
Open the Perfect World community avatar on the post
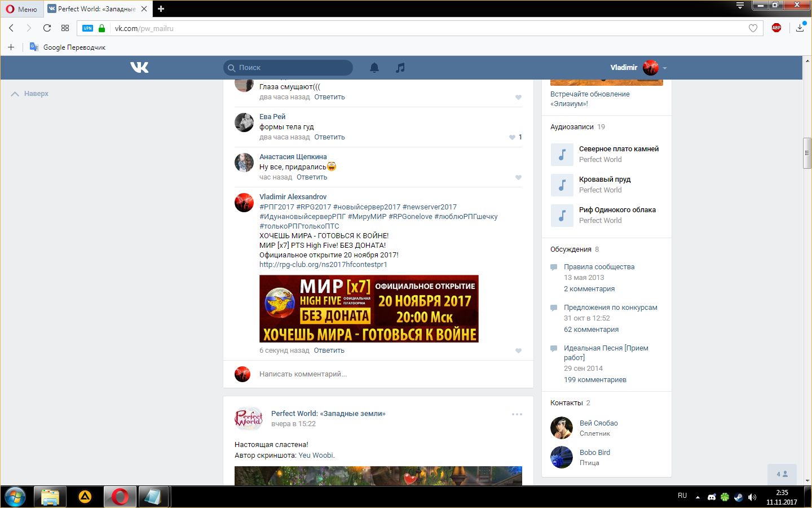(x=249, y=418)
